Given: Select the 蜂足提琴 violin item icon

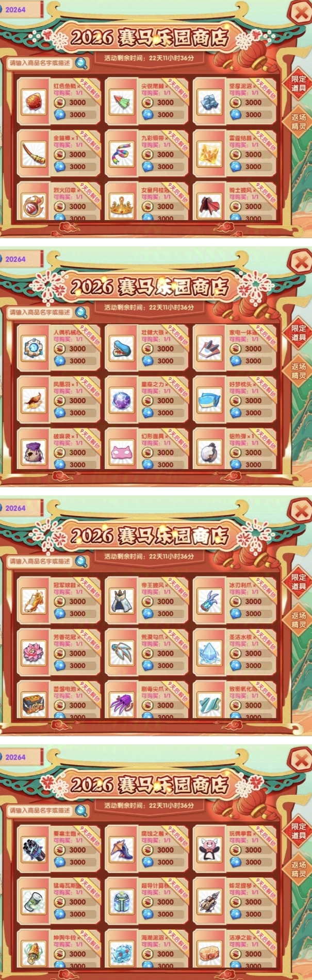Looking at the screenshot, I should [210, 901].
